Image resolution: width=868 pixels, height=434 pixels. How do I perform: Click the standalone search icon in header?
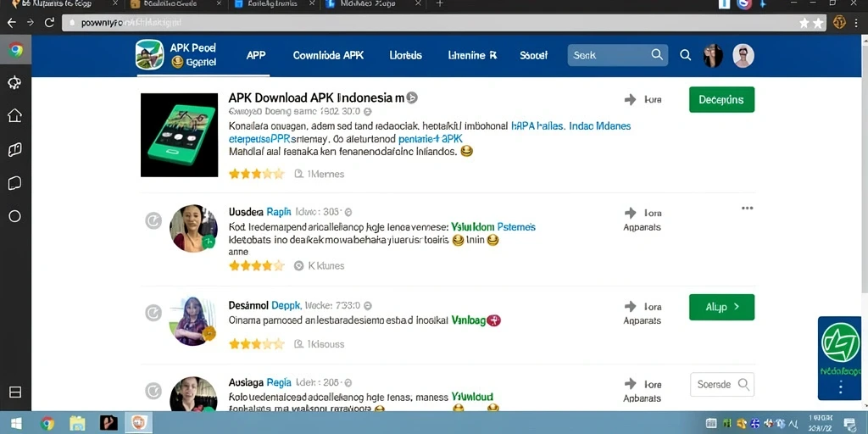(x=685, y=55)
